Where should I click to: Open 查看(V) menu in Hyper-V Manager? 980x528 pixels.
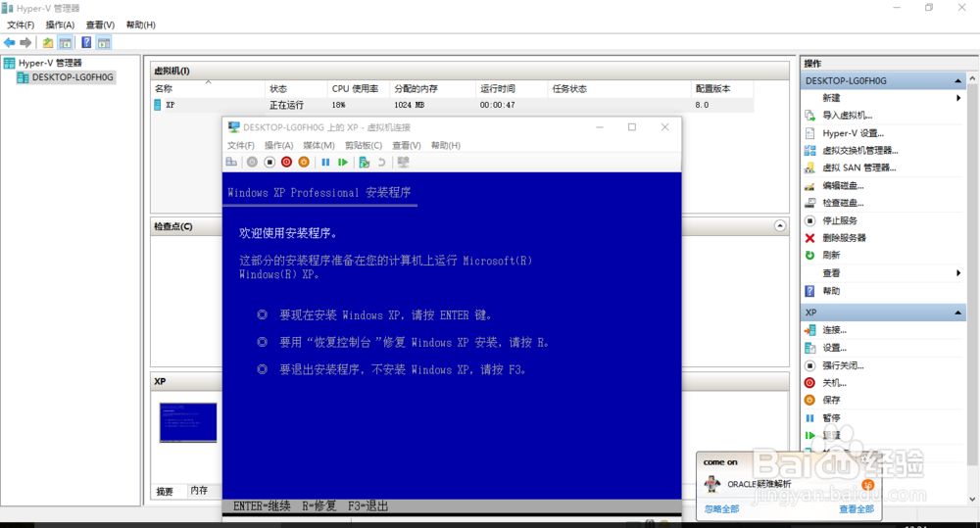[100, 25]
